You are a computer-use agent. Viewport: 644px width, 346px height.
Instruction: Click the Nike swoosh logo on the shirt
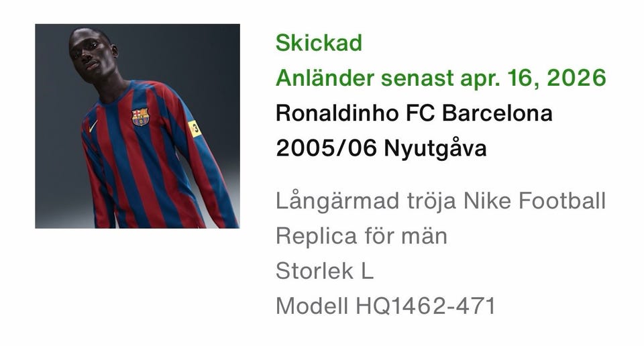93,125
